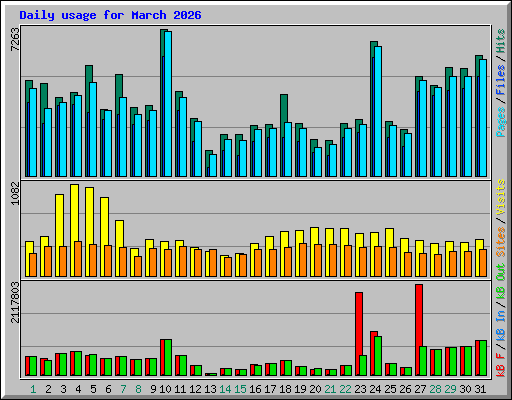Select day "5" on the x-axis

pos(93,389)
